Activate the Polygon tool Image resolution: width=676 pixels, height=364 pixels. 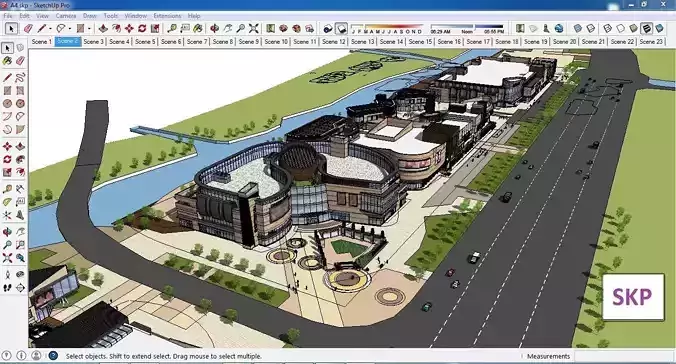click(x=20, y=104)
